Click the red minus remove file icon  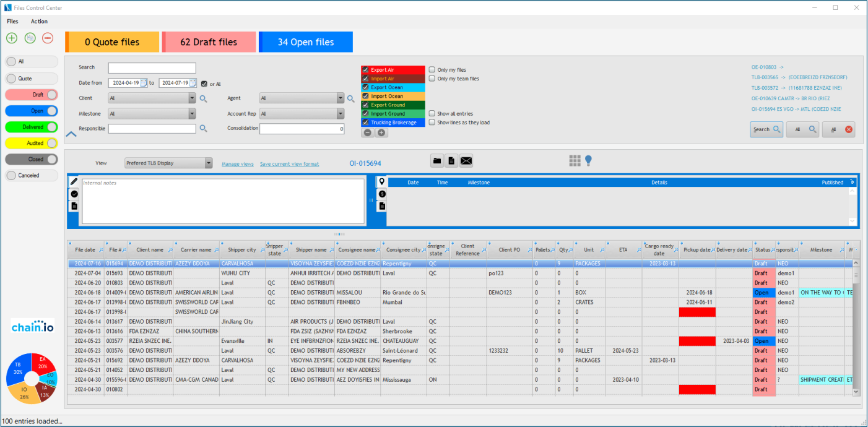point(48,38)
